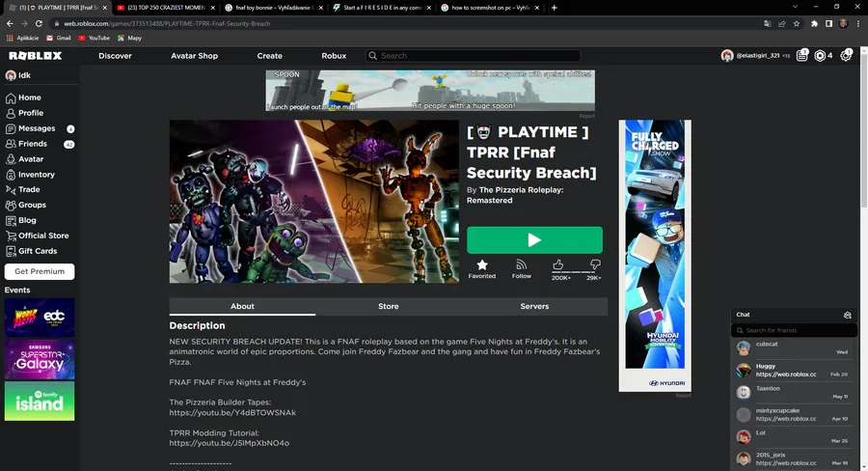Open Groups in the sidebar
Screen dimensions: 868x471
(x=26, y=205)
